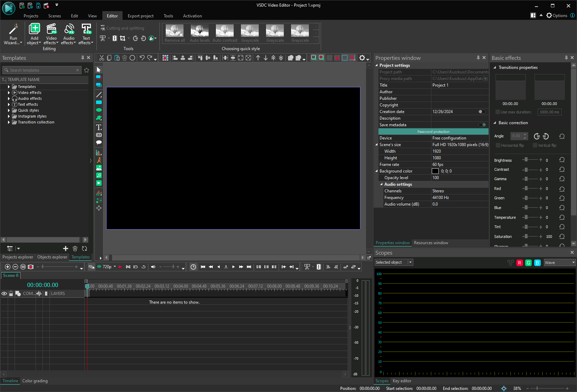Image resolution: width=577 pixels, height=392 pixels.
Task: Enable the Use max duration checkbox
Action: 498,112
